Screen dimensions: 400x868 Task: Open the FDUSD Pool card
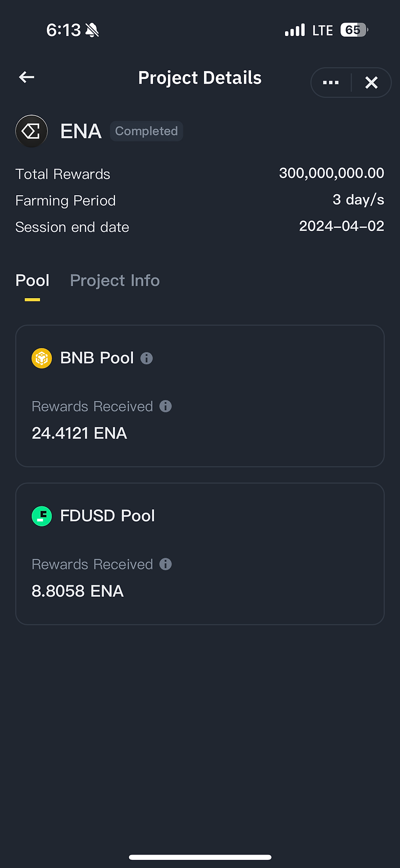[x=200, y=553]
